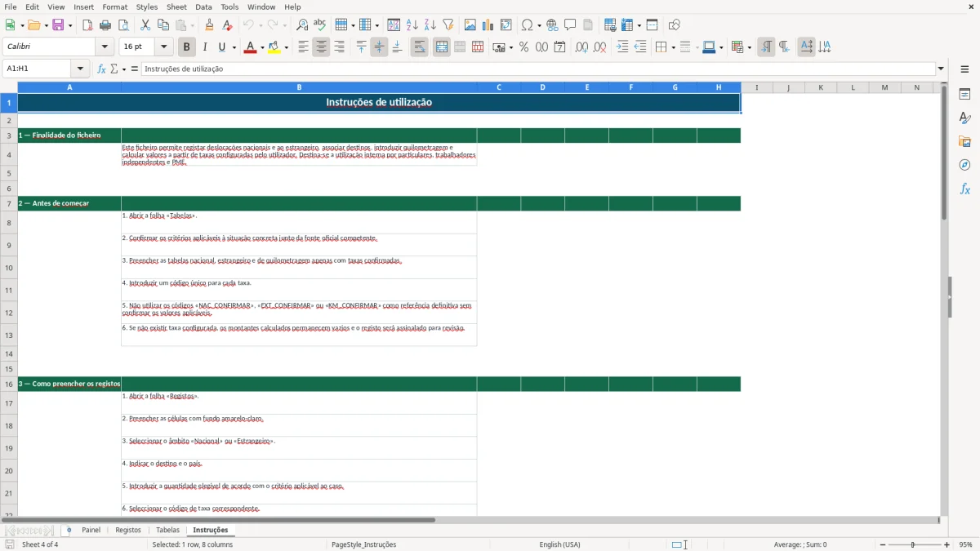Click the Print icon
This screenshot has width=980, height=551.
point(105,25)
